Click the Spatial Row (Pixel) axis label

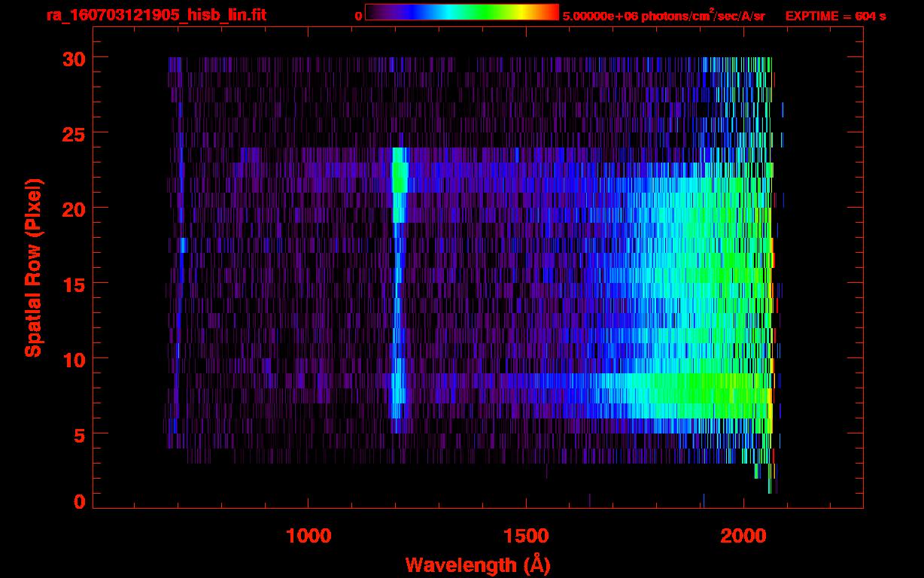tap(33, 267)
